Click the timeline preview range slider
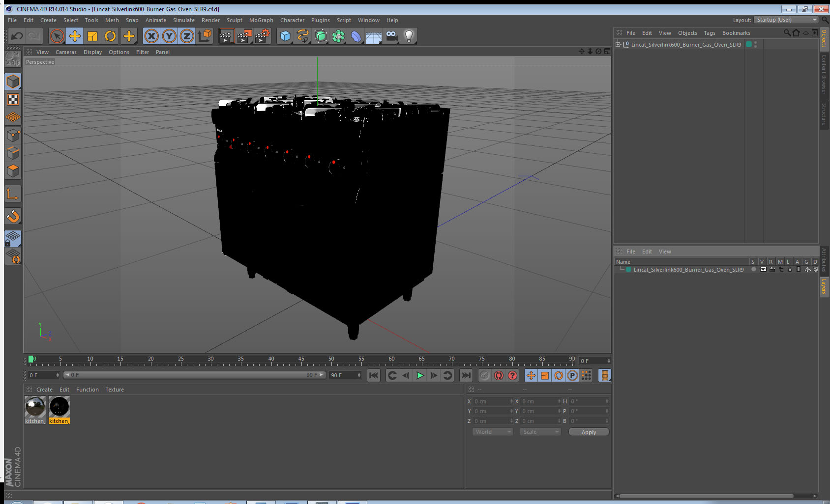 click(194, 375)
